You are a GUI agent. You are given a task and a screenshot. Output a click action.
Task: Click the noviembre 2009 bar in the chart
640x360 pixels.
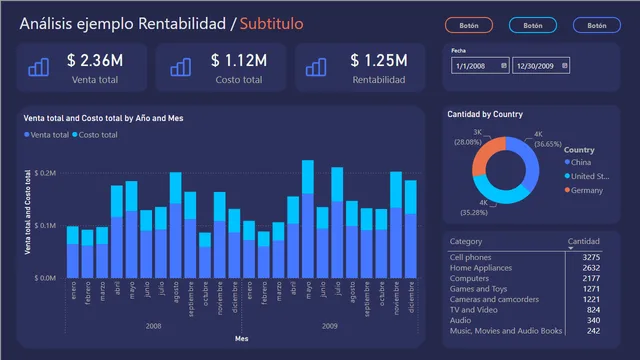(396, 225)
